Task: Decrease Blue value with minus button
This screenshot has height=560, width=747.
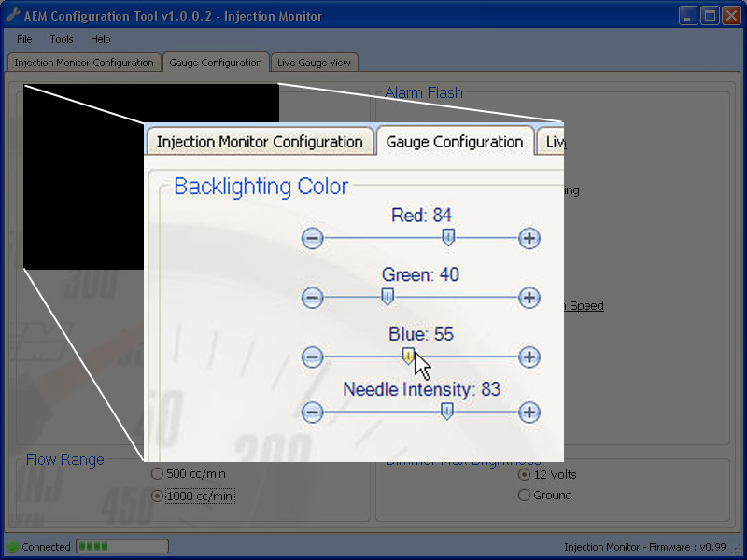Action: point(313,357)
